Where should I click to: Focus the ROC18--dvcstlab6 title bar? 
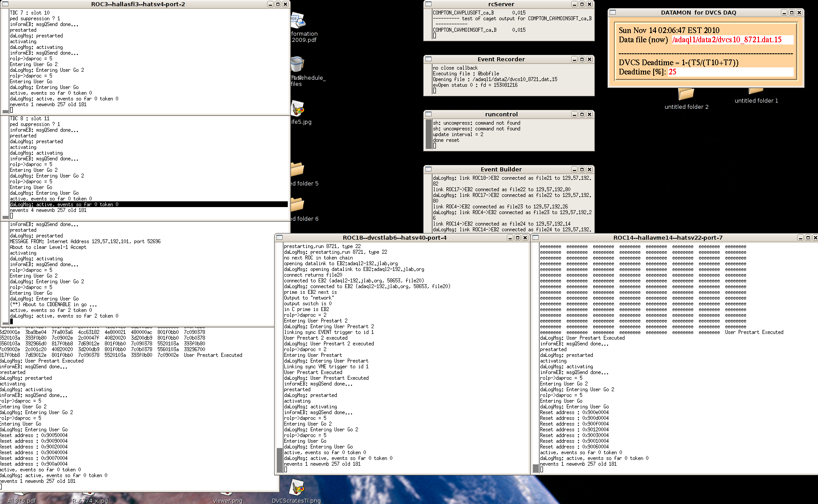(394, 237)
